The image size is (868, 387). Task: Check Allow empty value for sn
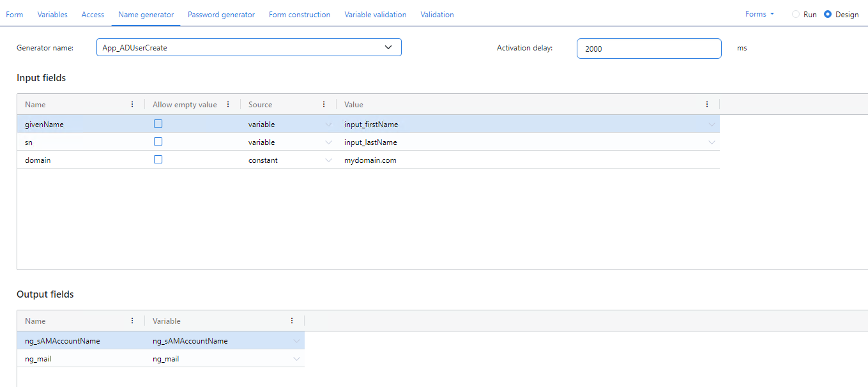(x=158, y=142)
